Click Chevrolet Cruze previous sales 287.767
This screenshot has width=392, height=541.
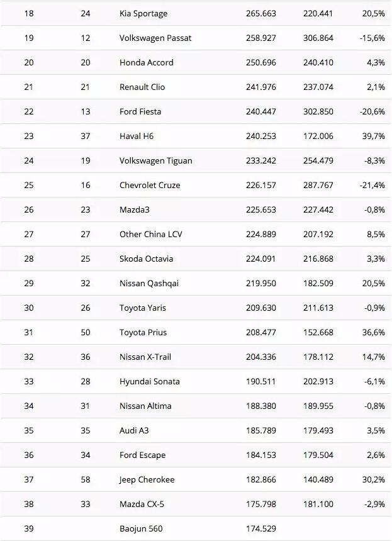tap(318, 185)
